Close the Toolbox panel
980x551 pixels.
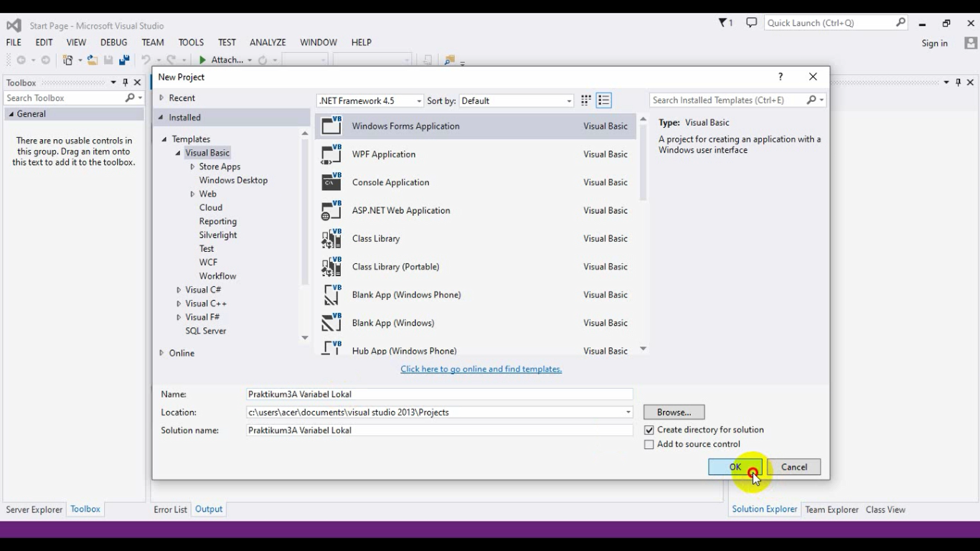tap(138, 83)
